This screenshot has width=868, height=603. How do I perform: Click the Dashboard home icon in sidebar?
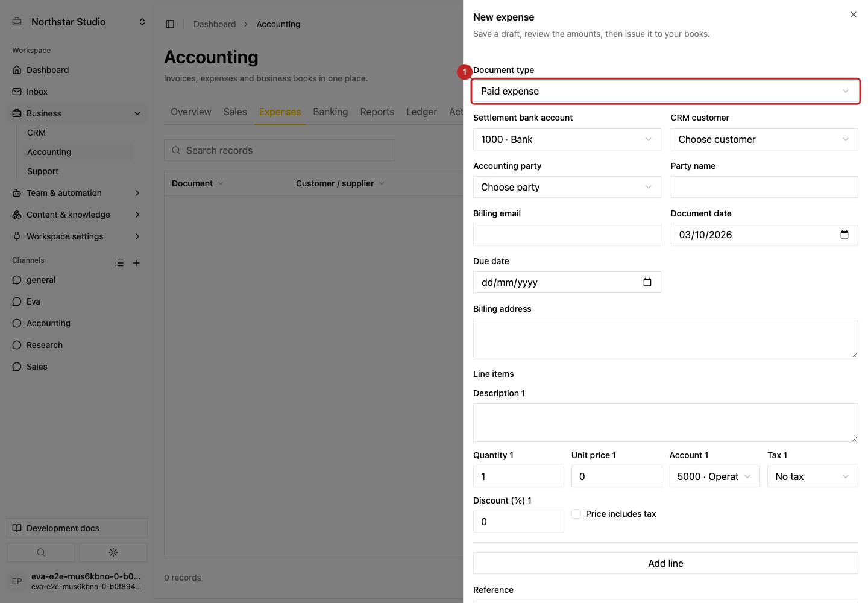(17, 70)
